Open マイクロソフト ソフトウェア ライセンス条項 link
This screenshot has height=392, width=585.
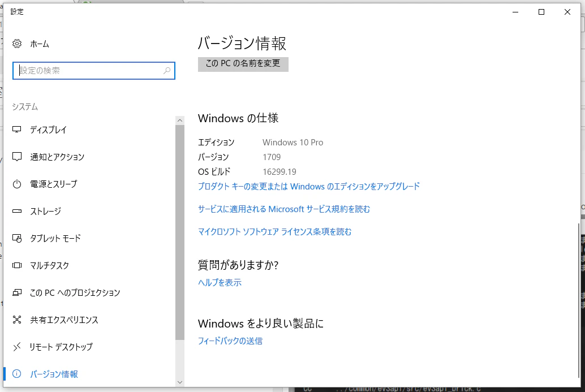click(274, 231)
